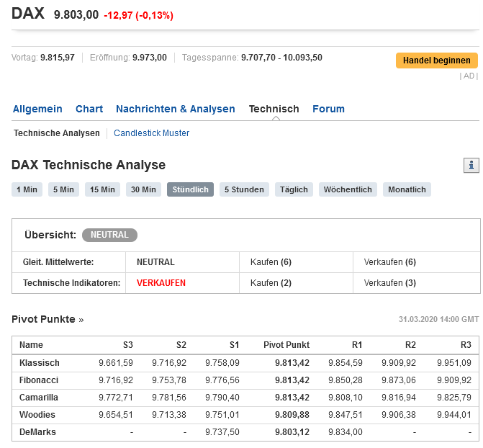Open the Pivot Punkte heading link

click(x=48, y=319)
